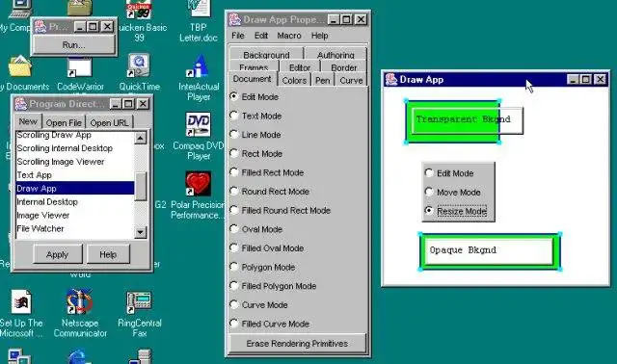Select Oval Mode radio button
617x364 pixels.
coord(233,228)
